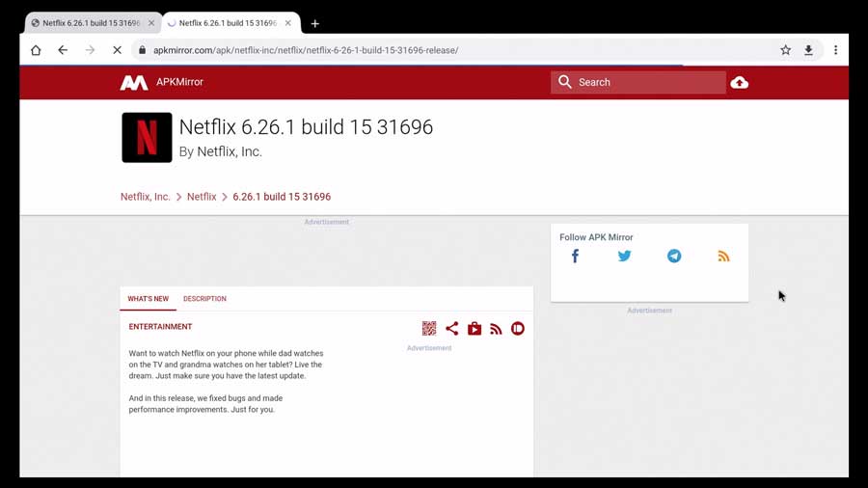Image resolution: width=868 pixels, height=488 pixels.
Task: View site security lock icon
Action: coord(143,50)
